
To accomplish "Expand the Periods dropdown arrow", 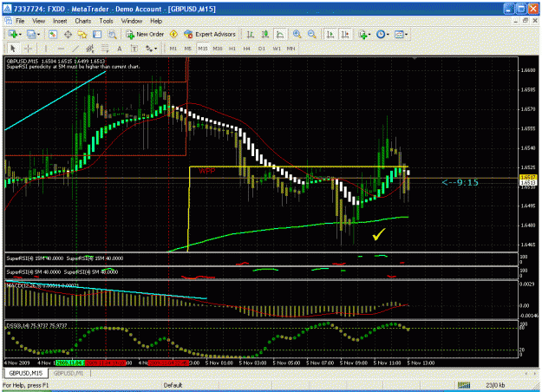I will tap(388, 35).
